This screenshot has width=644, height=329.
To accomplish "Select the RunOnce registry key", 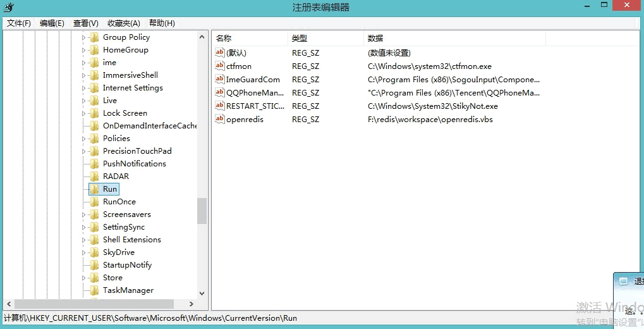I will point(119,202).
